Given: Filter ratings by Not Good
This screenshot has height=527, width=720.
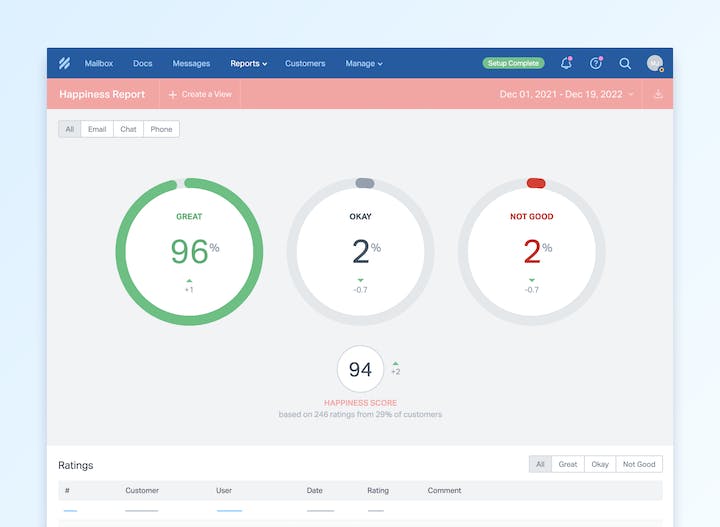Looking at the screenshot, I should [x=639, y=464].
